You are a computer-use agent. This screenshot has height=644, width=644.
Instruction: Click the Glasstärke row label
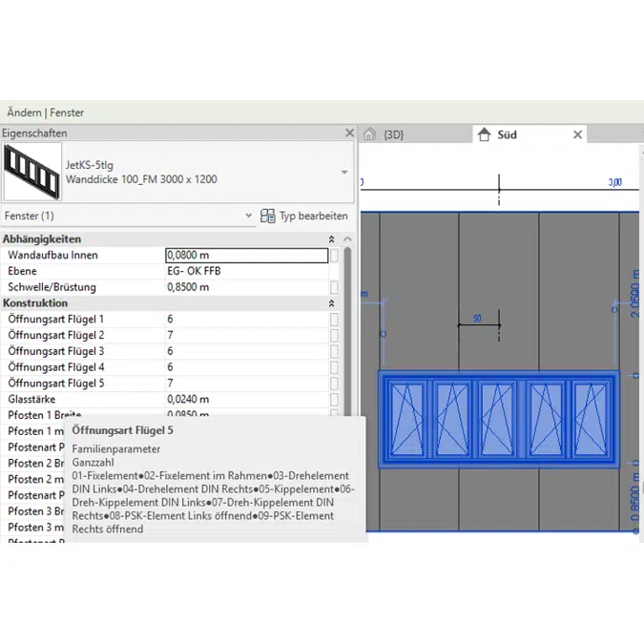click(31, 399)
